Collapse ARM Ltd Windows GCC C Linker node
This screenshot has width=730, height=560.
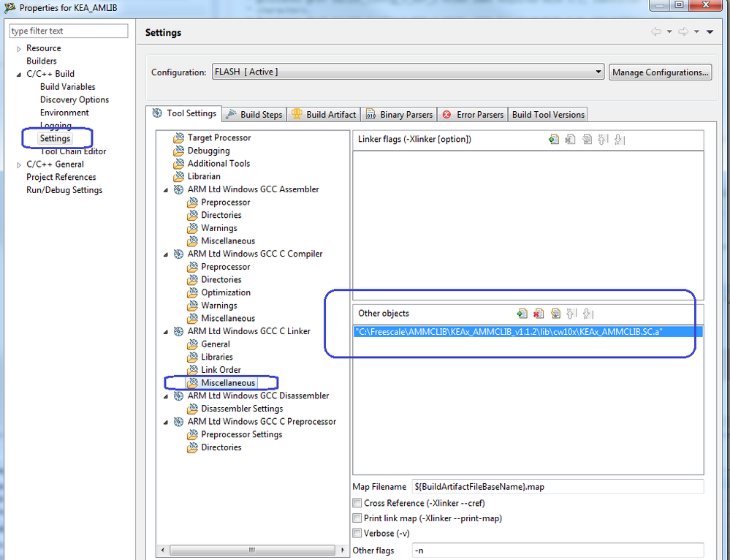pyautogui.click(x=166, y=332)
